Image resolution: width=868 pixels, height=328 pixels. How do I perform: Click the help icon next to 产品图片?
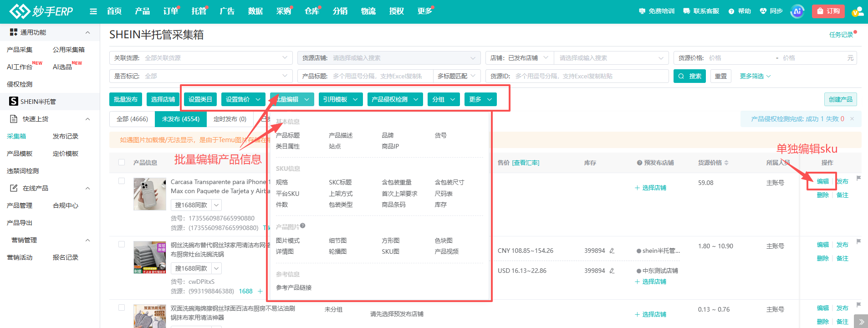(303, 226)
